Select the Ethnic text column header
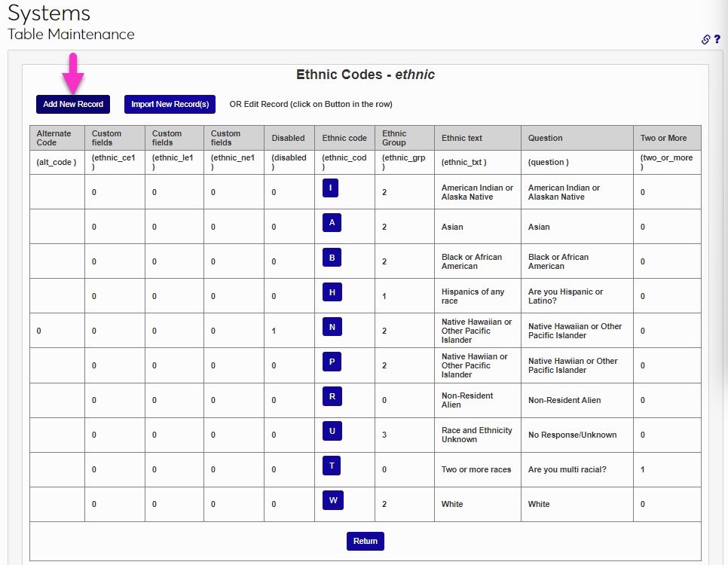728x565 pixels. [462, 138]
